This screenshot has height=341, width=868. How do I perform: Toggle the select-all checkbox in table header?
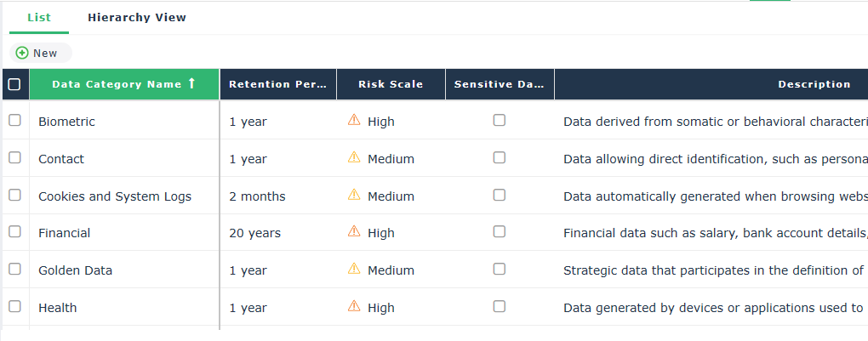[x=14, y=84]
